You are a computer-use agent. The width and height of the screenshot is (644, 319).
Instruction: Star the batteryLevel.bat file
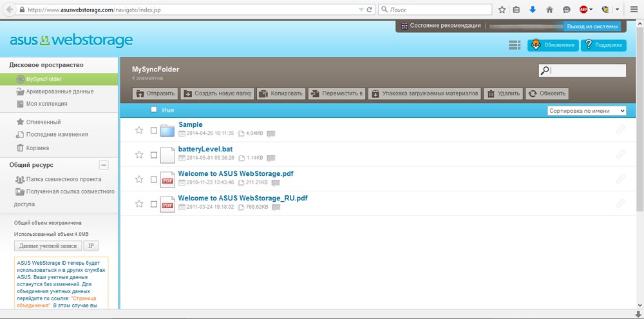coord(139,155)
